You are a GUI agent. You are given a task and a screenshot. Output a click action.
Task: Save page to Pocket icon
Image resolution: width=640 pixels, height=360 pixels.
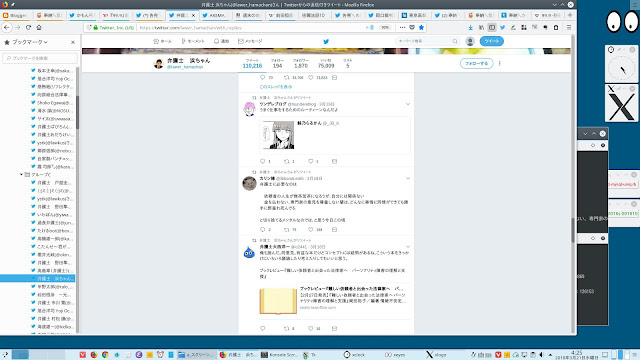(412, 27)
